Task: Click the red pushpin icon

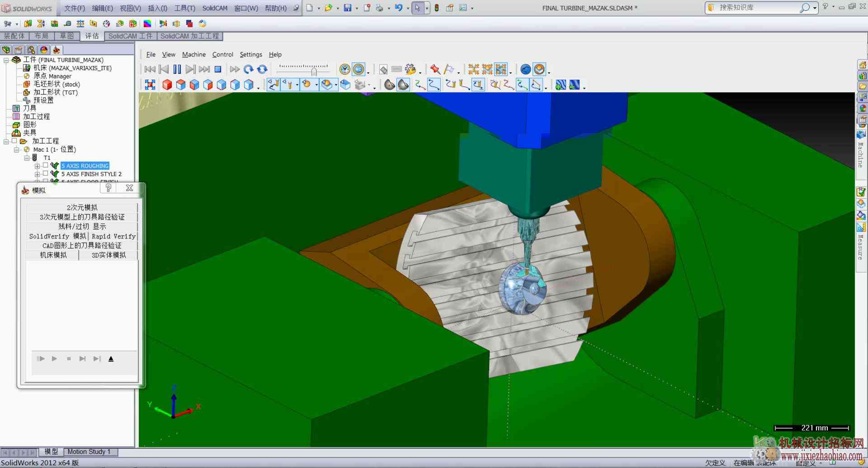Action: pos(435,69)
